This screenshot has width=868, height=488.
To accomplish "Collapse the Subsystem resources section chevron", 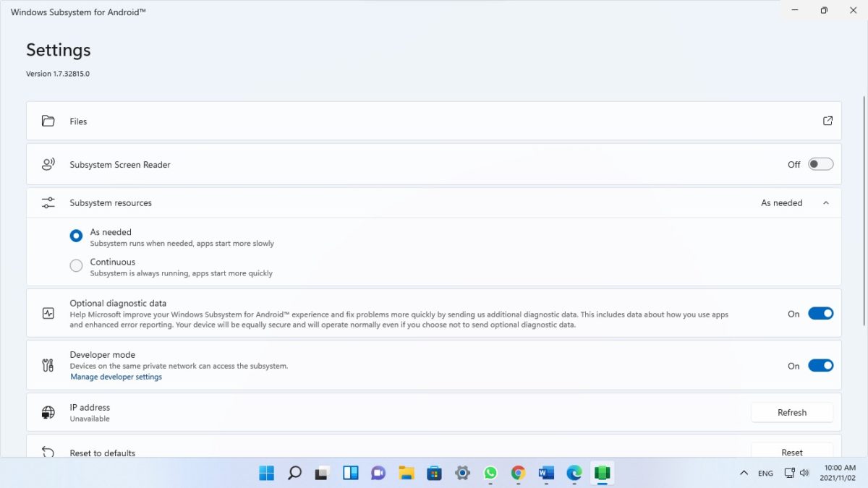I will [x=826, y=203].
